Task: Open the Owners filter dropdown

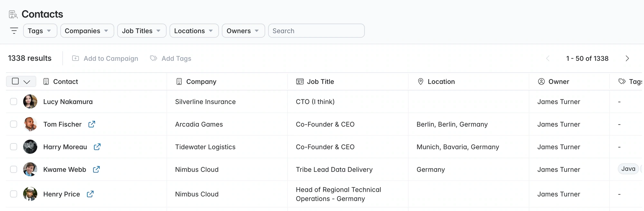Action: pyautogui.click(x=243, y=31)
